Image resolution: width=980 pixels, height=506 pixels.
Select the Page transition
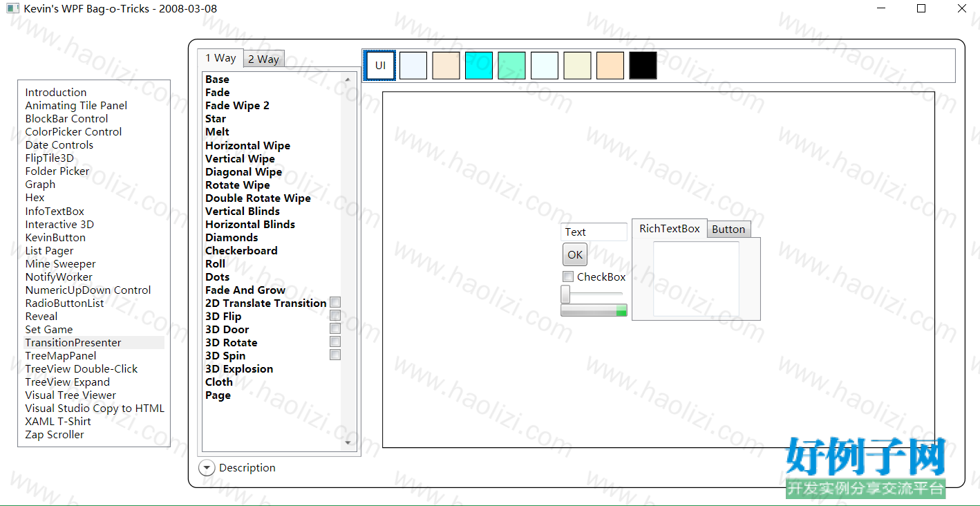[218, 395]
